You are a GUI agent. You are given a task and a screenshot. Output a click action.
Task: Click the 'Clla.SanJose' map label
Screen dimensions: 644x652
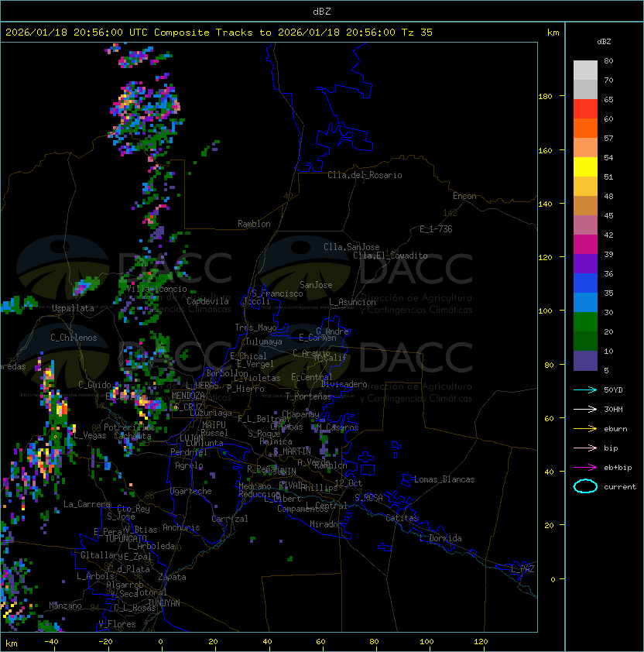pos(351,247)
